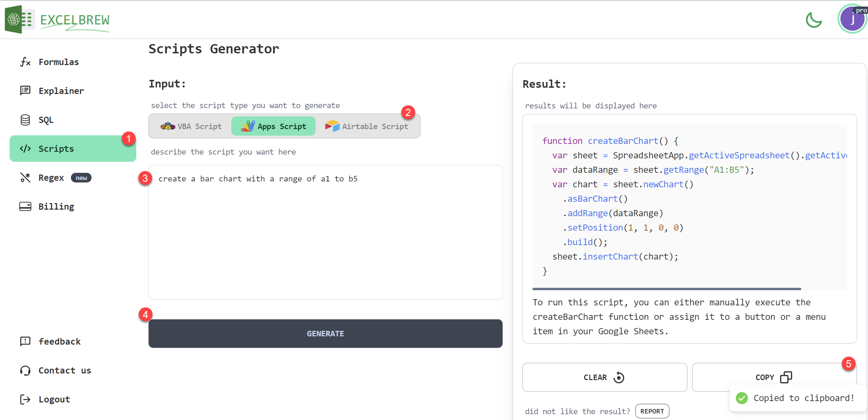Screen dimensions: 868x420
Task: Click the Contact us headset icon
Action: coord(25,370)
